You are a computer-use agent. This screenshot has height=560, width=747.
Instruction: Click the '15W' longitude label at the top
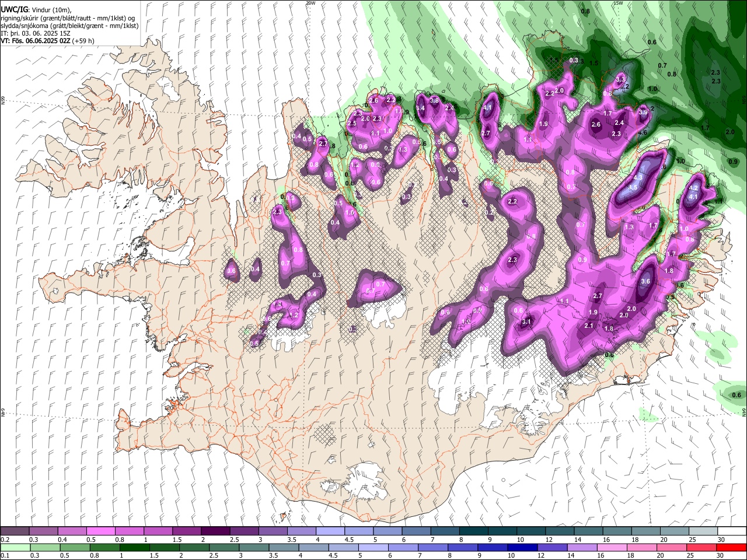click(618, 3)
